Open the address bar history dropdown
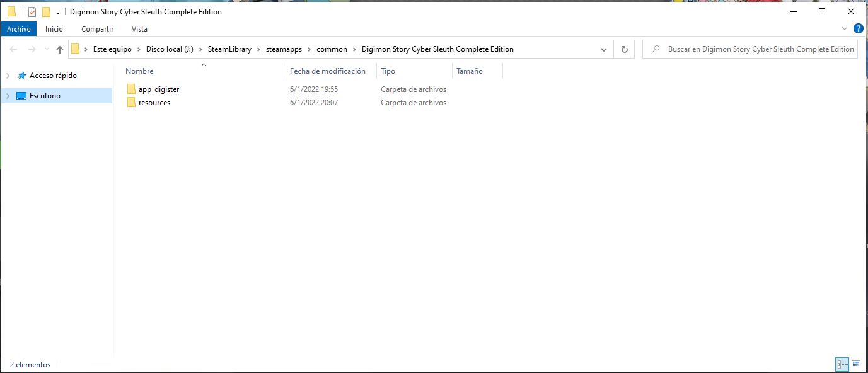This screenshot has width=868, height=373. click(604, 49)
